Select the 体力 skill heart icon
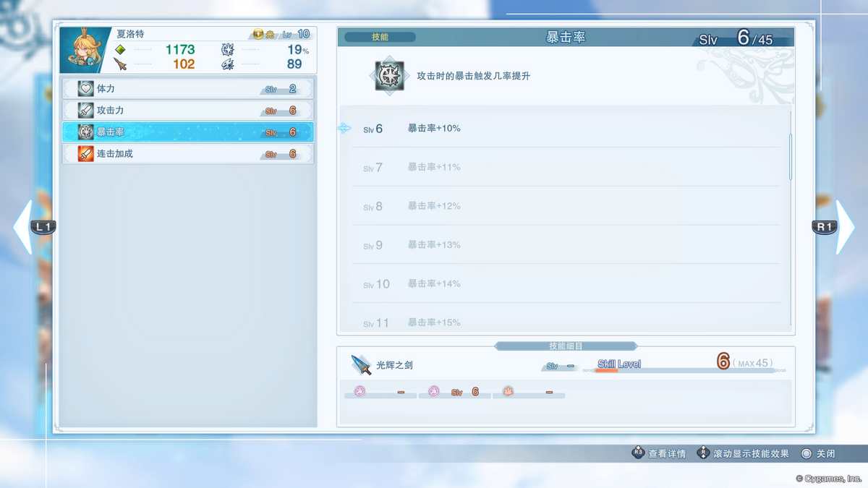This screenshot has height=488, width=868. coord(86,89)
